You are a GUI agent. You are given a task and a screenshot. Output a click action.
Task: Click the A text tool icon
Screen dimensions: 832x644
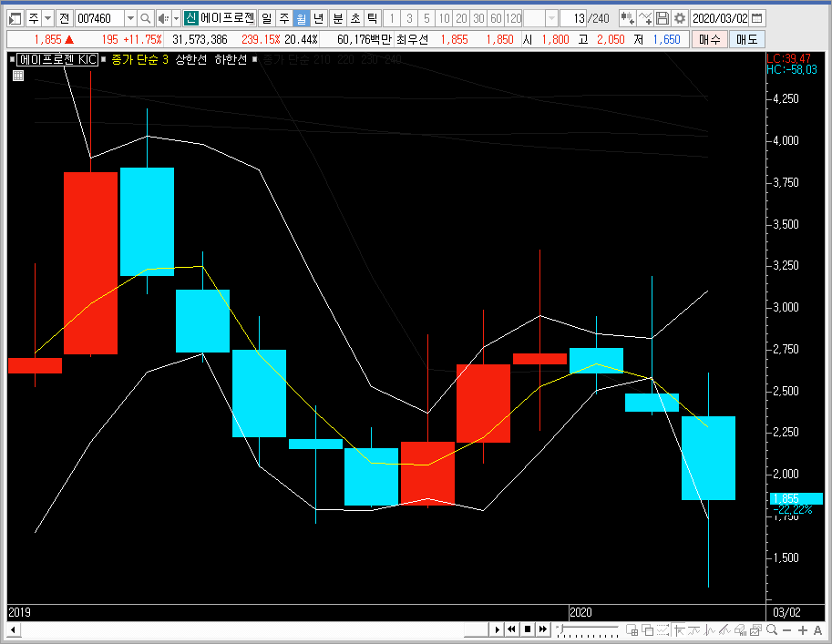pyautogui.click(x=817, y=630)
